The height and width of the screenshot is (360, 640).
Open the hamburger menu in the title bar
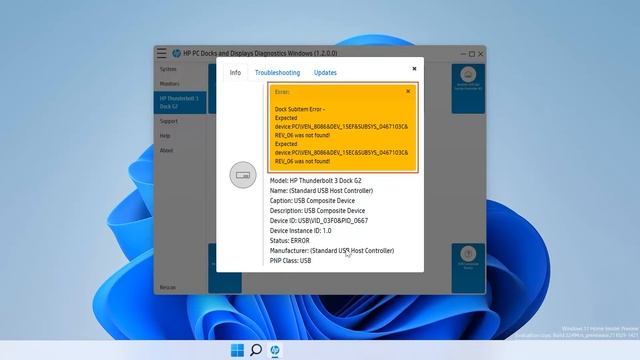162,53
